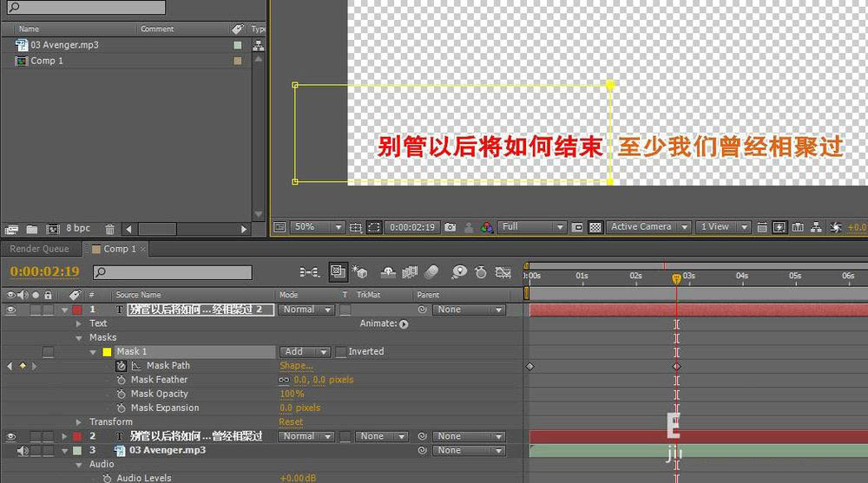868x483 pixels.
Task: Open Mask 1 Add mode dropdown
Action: (305, 352)
